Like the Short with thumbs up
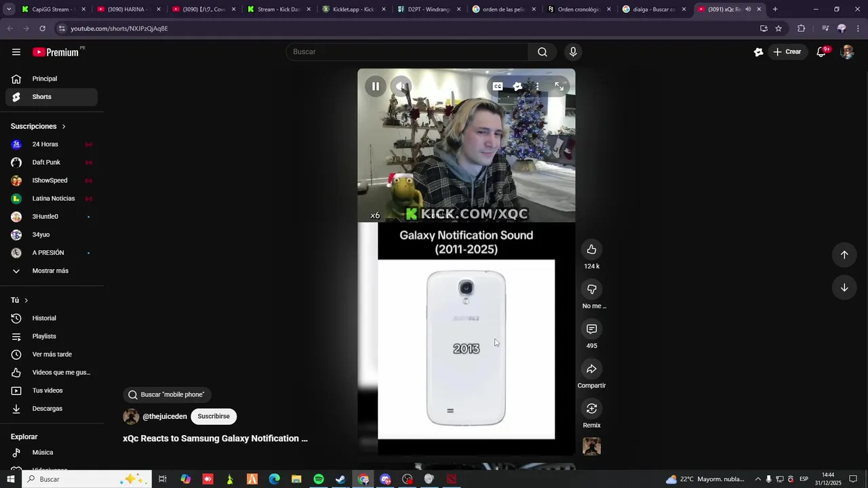The width and height of the screenshot is (868, 488). pyautogui.click(x=591, y=249)
